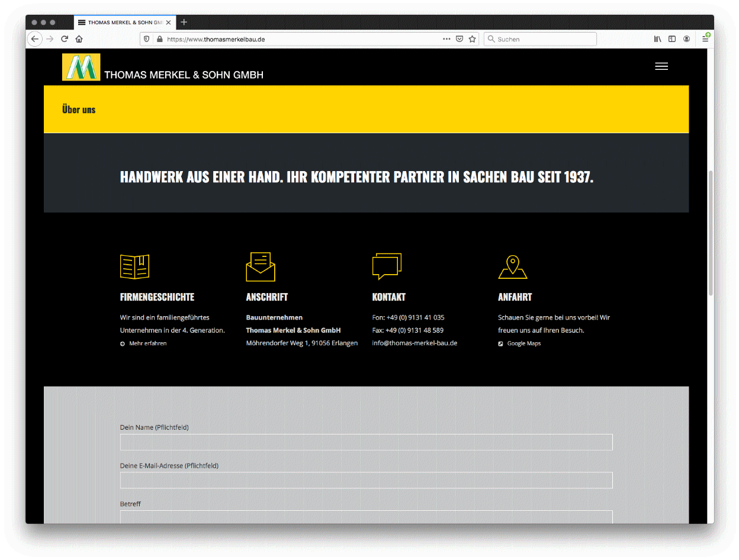Open the Google Maps link
The image size is (739, 560).
click(x=524, y=343)
